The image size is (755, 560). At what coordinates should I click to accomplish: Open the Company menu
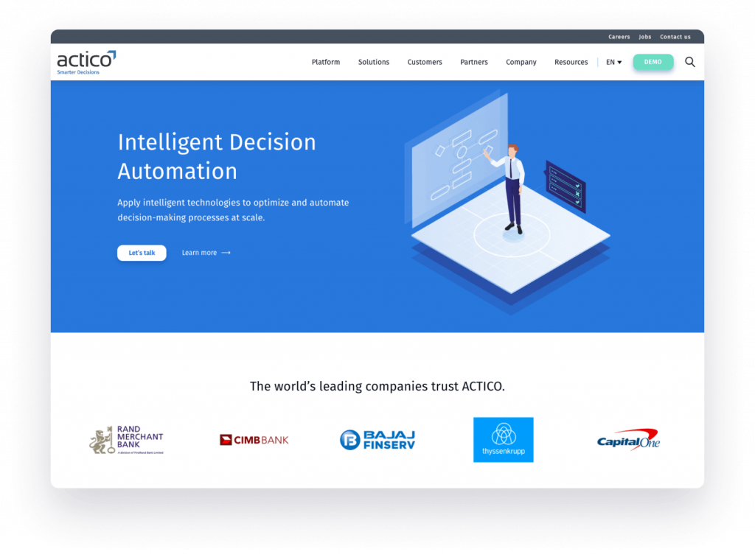tap(521, 62)
